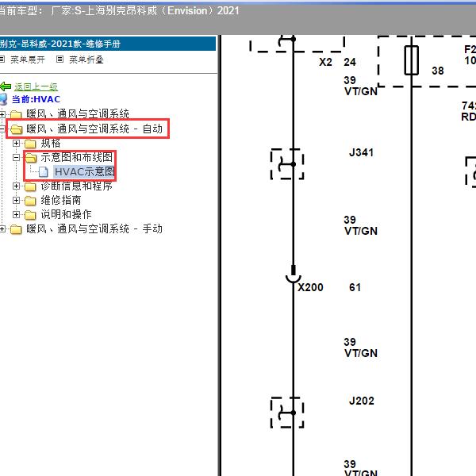Click the 示意图和布线图 open folder icon

click(x=31, y=158)
